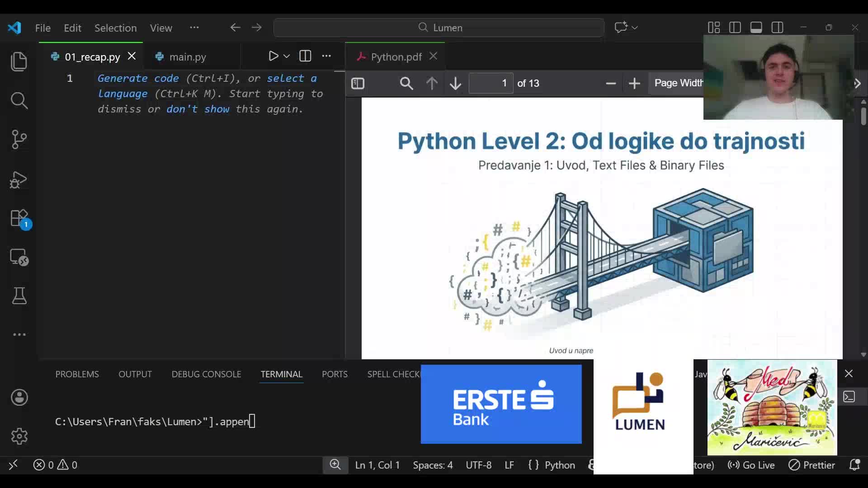The width and height of the screenshot is (868, 488).
Task: Click the 'don't show' link
Action: [x=198, y=109]
